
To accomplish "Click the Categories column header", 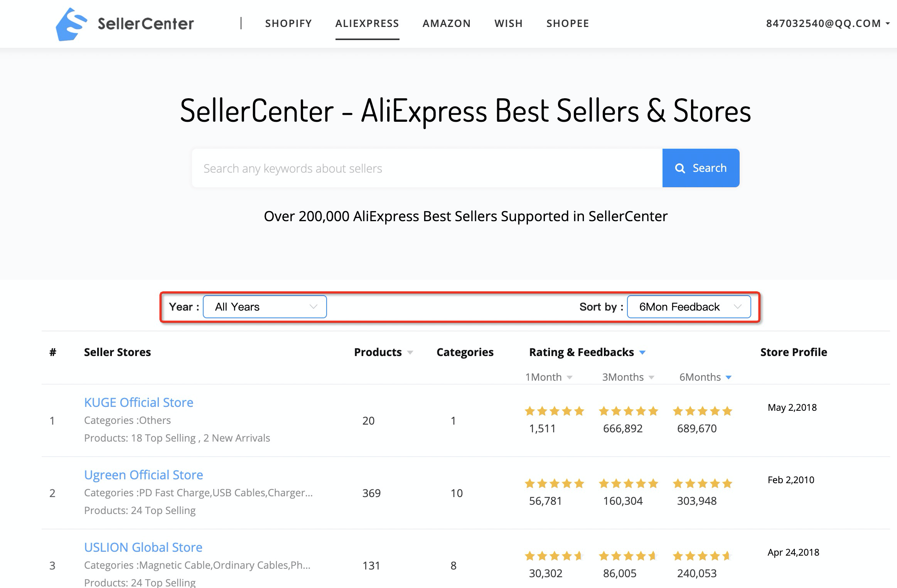I will click(x=465, y=352).
